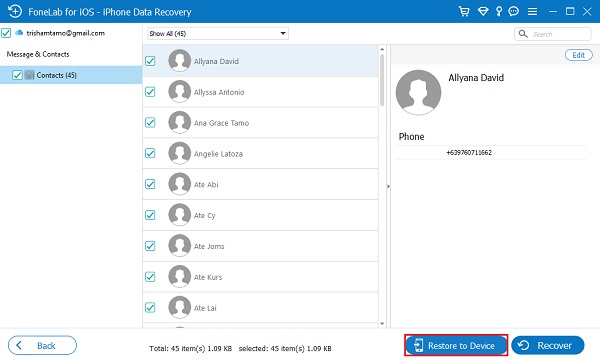Uncheck Ate Abi's checkbox
Screen dimensions: 600x362
click(x=150, y=184)
